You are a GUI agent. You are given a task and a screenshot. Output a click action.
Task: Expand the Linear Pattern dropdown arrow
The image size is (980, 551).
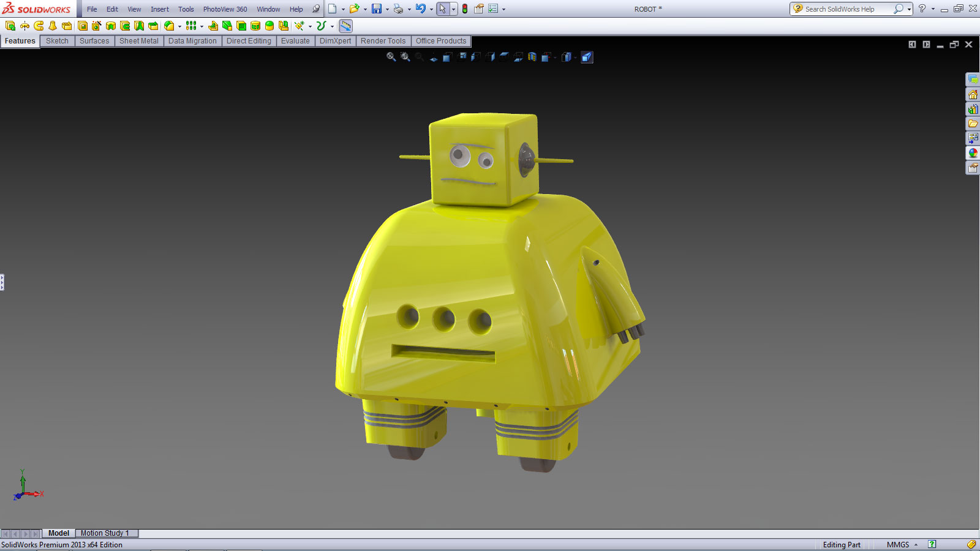(x=202, y=26)
